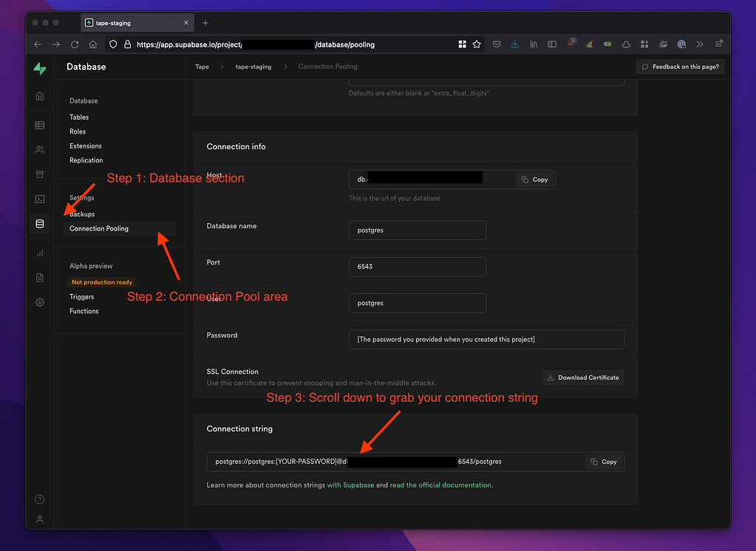Open the project Settings gear icon

[x=40, y=302]
